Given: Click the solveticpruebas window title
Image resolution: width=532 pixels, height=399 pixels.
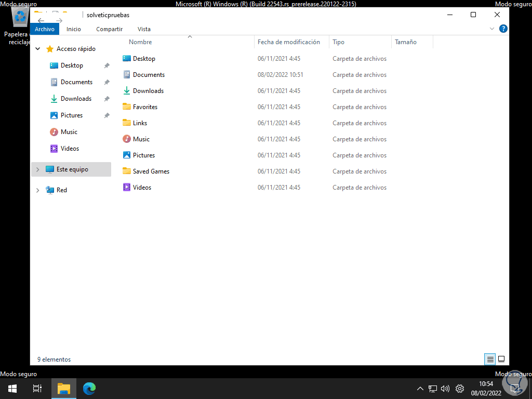Looking at the screenshot, I should coord(108,15).
